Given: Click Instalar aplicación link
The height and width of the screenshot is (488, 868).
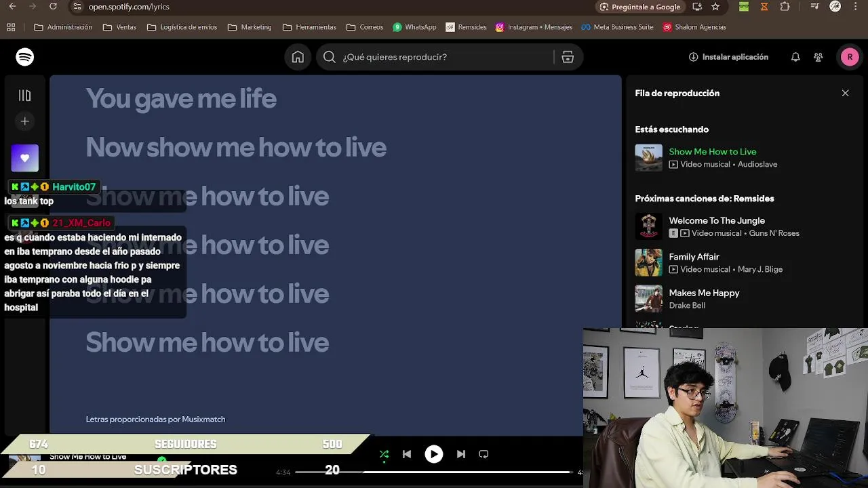Looking at the screenshot, I should coord(728,57).
